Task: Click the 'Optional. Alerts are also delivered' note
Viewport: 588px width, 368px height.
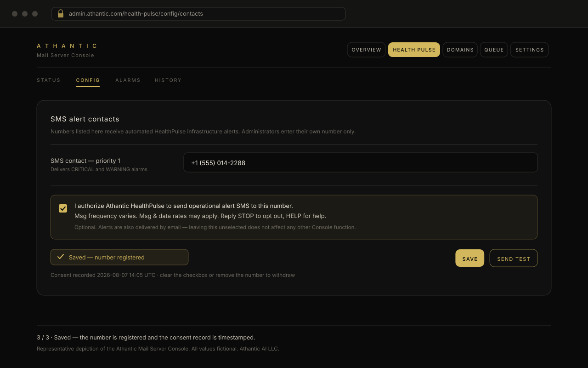Action: 215,227
